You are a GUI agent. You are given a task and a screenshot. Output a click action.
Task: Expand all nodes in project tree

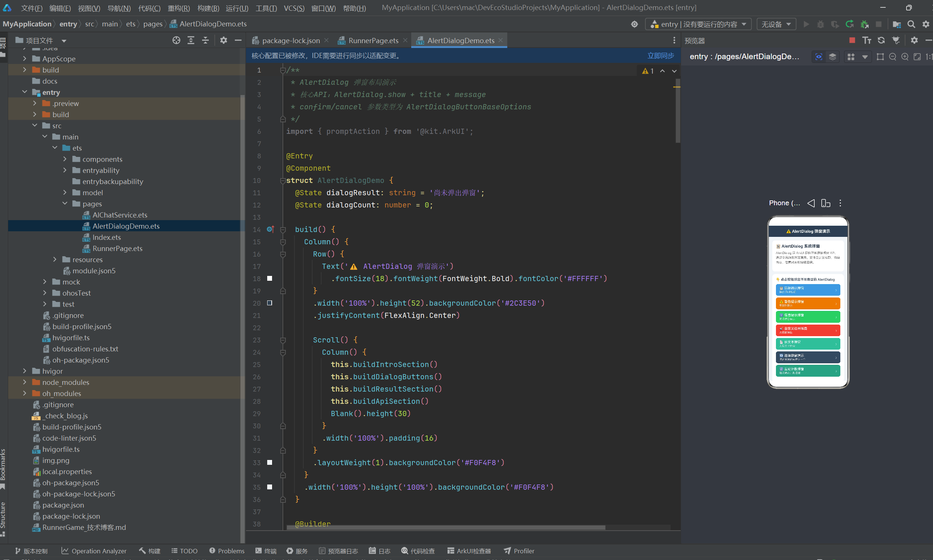191,41
